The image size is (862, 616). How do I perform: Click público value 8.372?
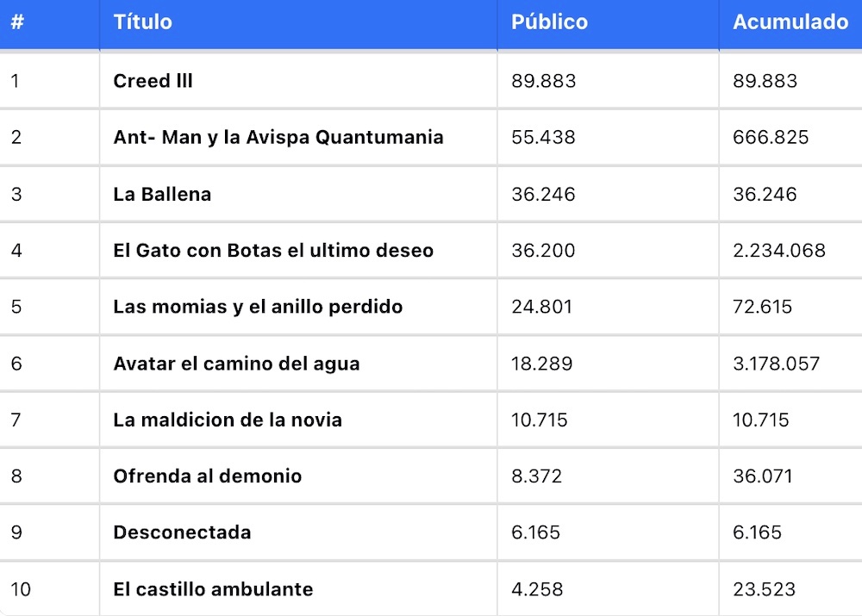click(x=538, y=476)
